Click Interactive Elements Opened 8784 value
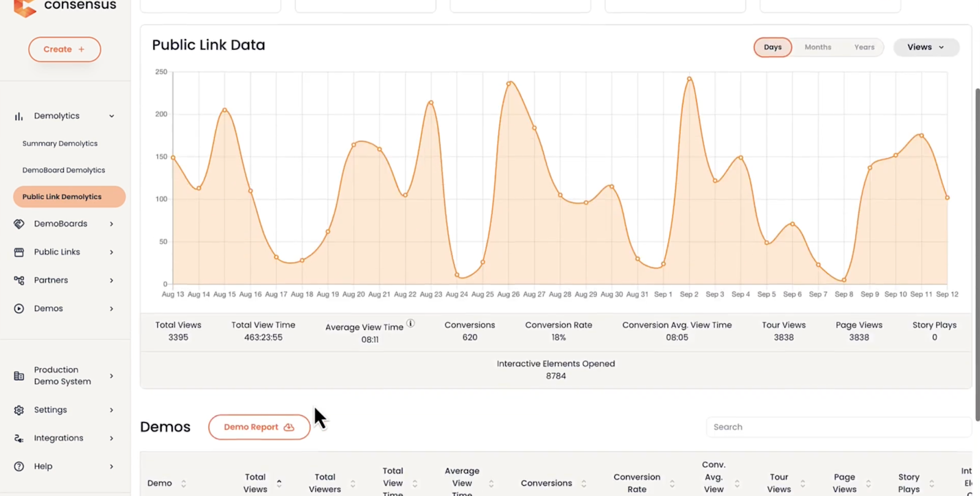 pyautogui.click(x=556, y=376)
